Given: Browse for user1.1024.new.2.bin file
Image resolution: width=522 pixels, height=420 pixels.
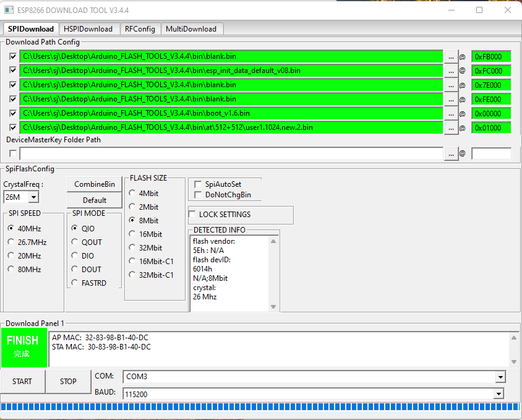Looking at the screenshot, I should coord(451,127).
